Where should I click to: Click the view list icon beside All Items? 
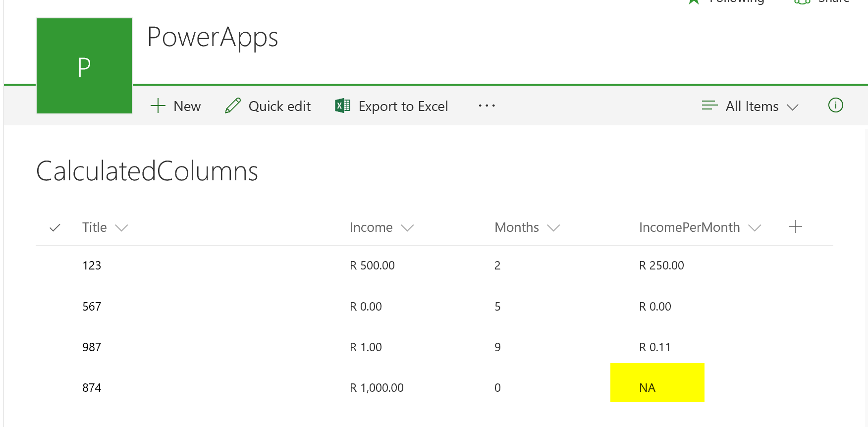tap(710, 106)
